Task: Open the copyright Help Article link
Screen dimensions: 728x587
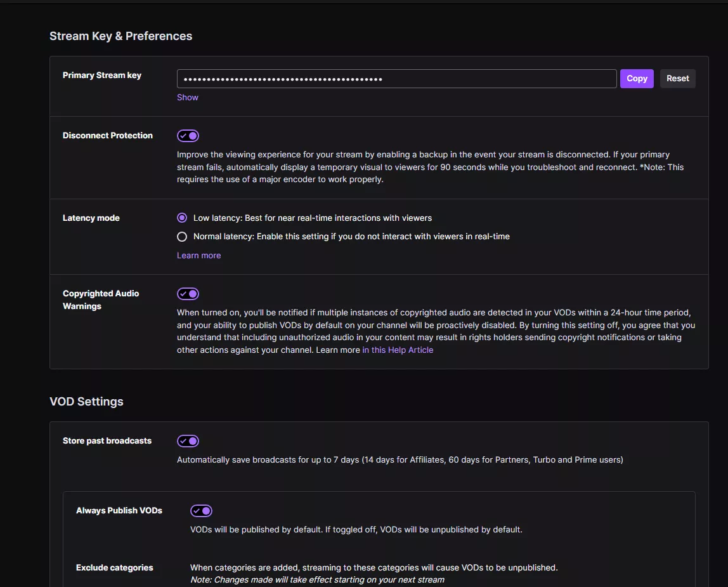Action: [x=398, y=349]
